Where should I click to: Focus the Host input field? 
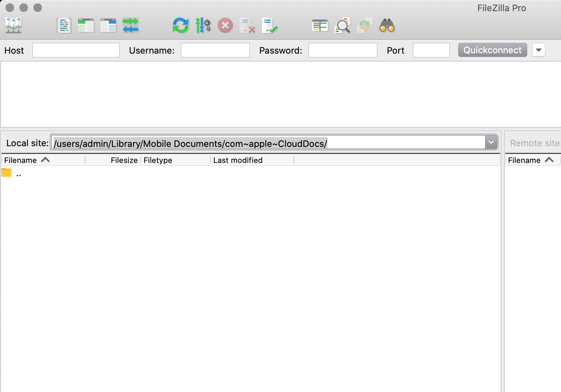point(76,50)
